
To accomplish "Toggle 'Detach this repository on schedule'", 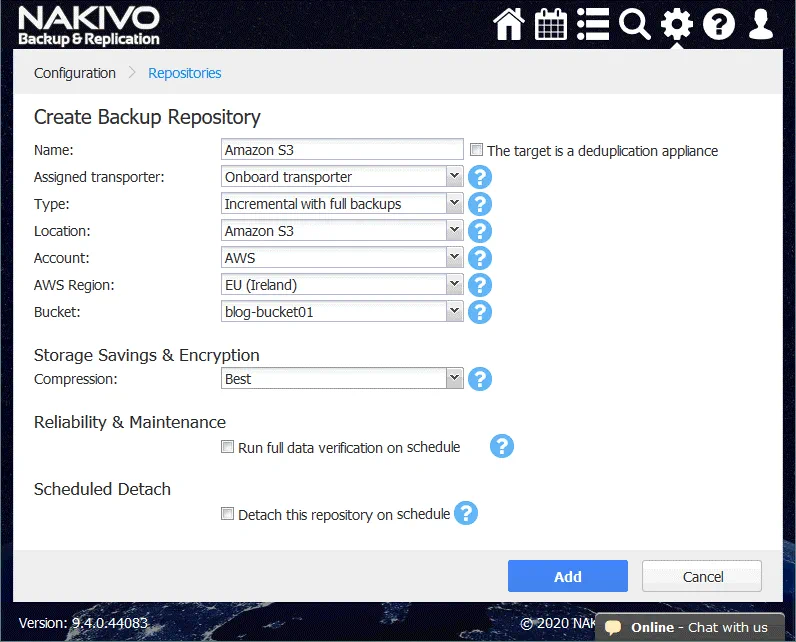I will click(228, 514).
